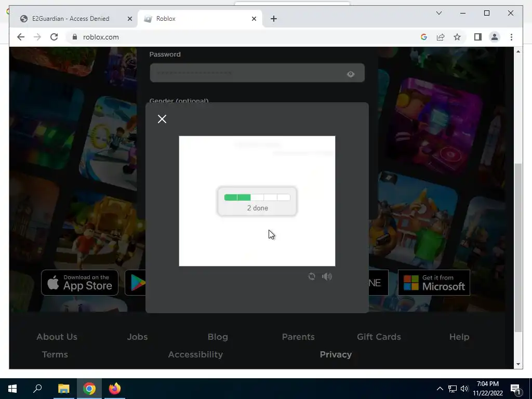Open Firefox from the taskbar
The width and height of the screenshot is (532, 399).
[115, 389]
